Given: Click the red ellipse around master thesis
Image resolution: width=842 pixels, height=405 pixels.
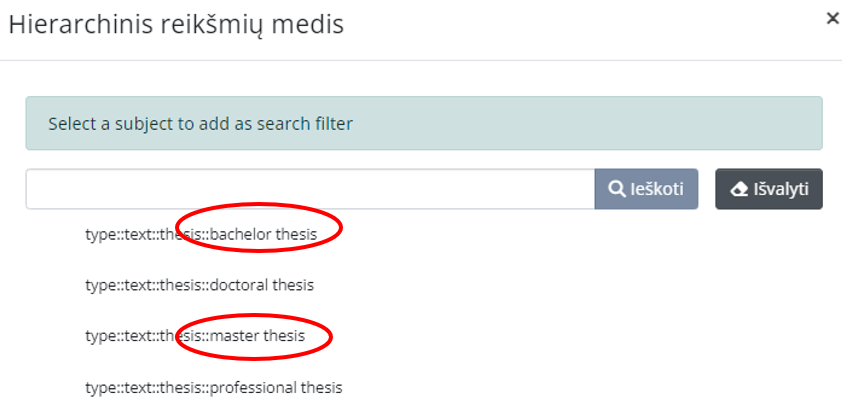Looking at the screenshot, I should (x=255, y=337).
